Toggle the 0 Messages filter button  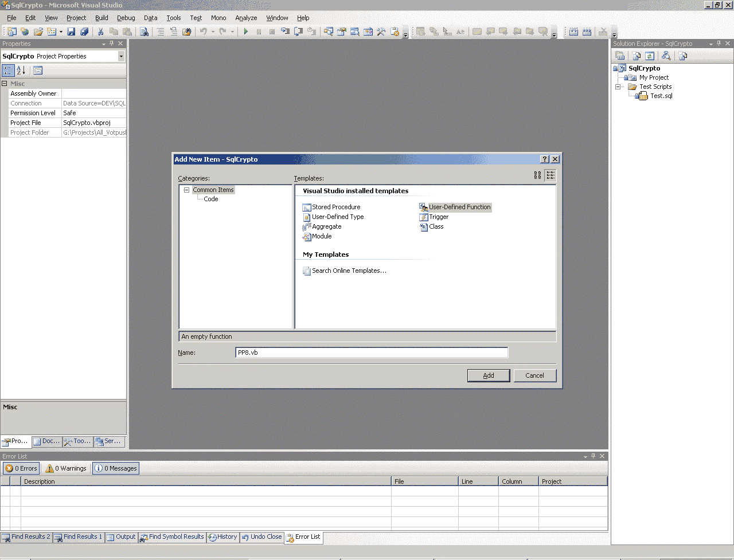tap(116, 468)
